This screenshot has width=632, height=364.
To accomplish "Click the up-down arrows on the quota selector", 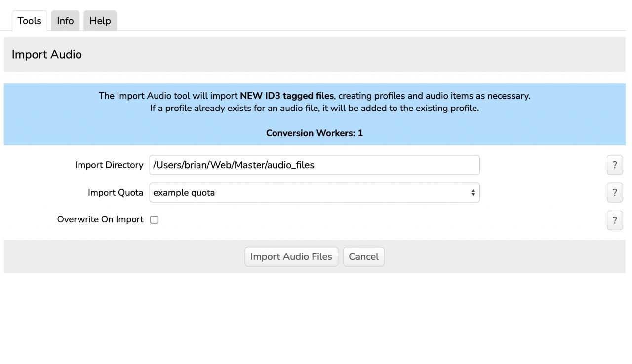I will tap(473, 193).
